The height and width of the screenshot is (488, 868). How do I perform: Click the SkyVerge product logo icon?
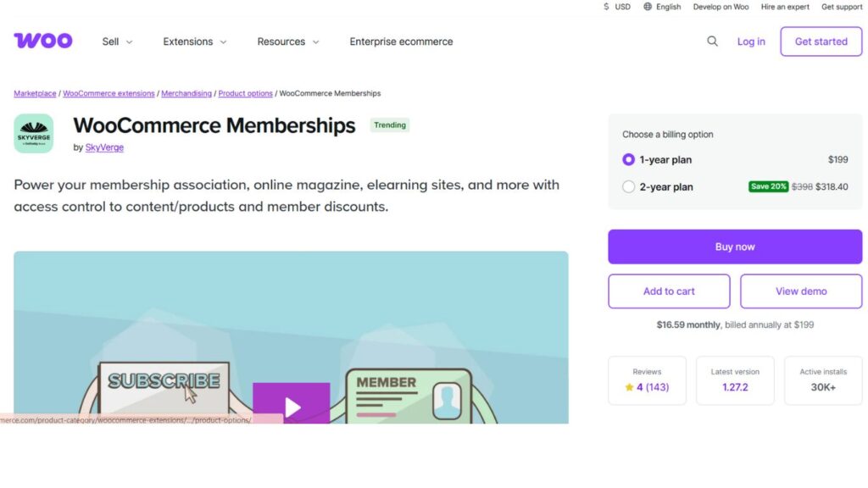[x=34, y=134]
